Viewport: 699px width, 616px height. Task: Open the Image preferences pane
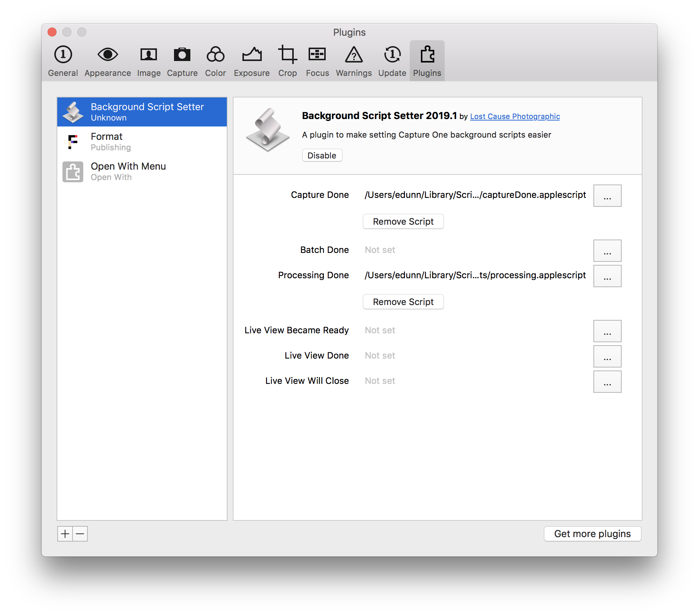pyautogui.click(x=149, y=61)
